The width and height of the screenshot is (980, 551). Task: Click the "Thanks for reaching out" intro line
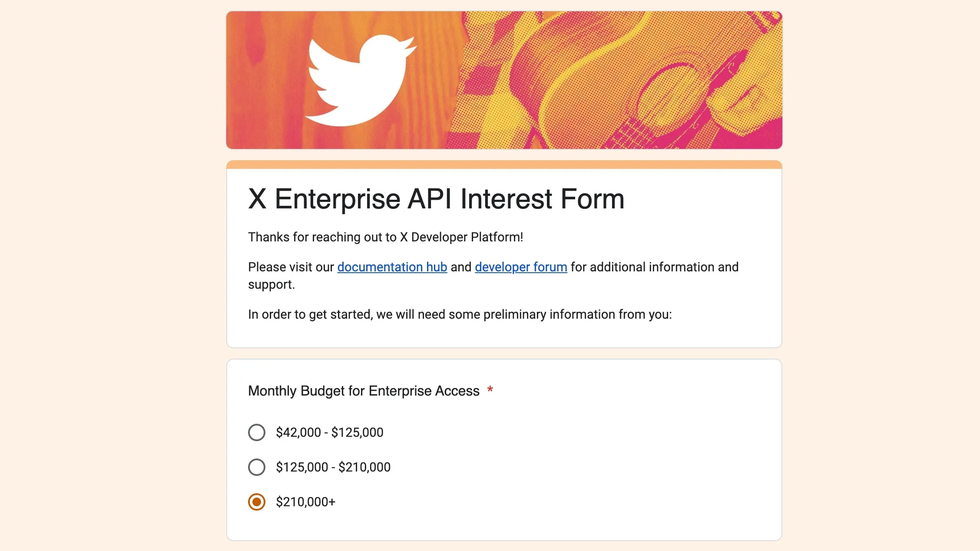(385, 237)
